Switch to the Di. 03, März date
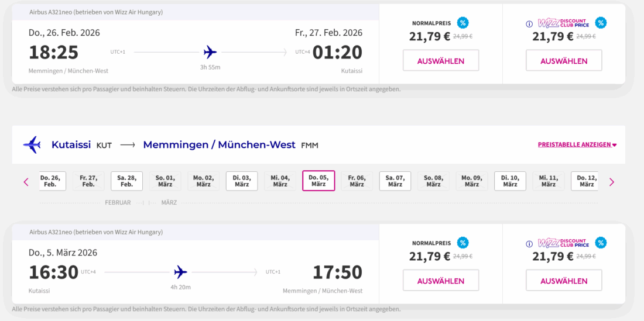 (x=242, y=181)
